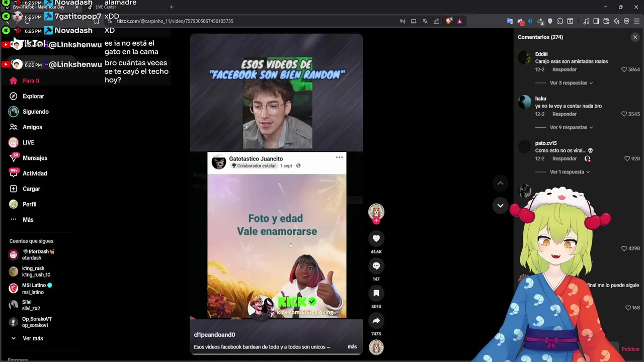Viewport: 644px width, 362px height.
Task: Open haku's commenter avatar
Action: 525,102
